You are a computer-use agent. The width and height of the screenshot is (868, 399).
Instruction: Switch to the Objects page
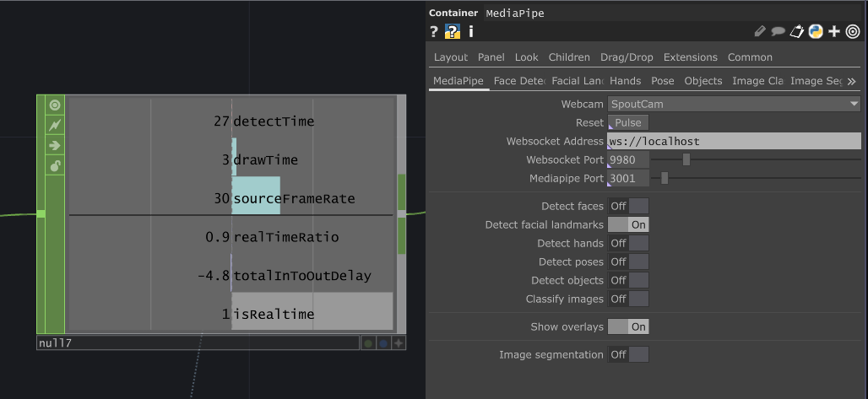(703, 81)
